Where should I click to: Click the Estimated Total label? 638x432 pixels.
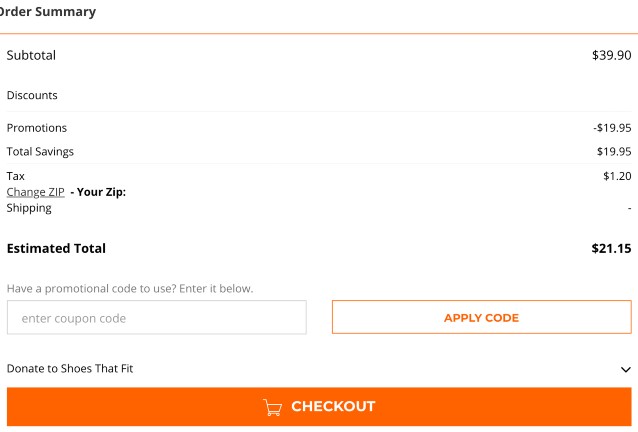point(56,248)
